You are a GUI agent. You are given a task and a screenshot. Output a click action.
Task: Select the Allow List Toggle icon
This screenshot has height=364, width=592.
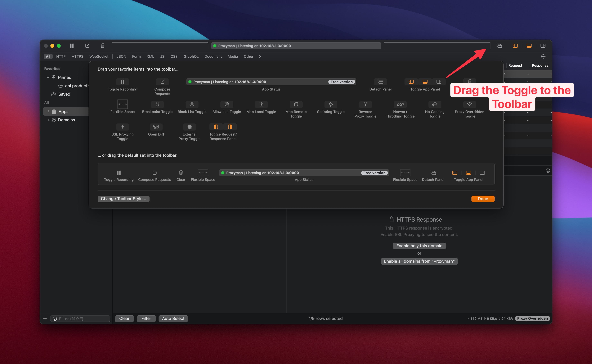point(227,104)
